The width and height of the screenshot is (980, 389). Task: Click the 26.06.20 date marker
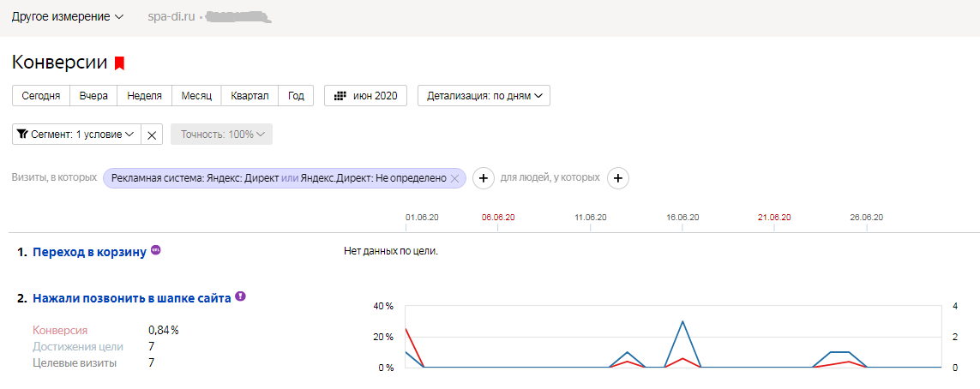coord(866,218)
